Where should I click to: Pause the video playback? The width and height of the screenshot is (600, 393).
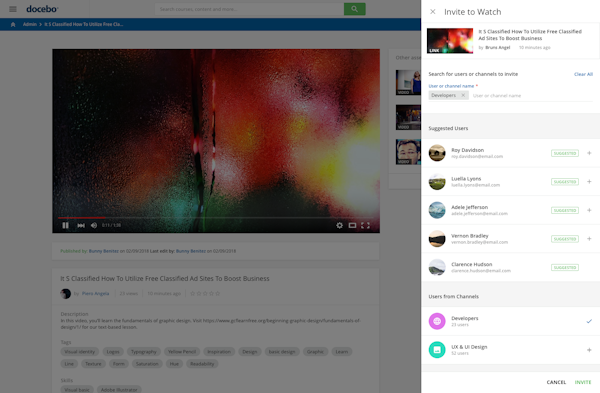(65, 225)
